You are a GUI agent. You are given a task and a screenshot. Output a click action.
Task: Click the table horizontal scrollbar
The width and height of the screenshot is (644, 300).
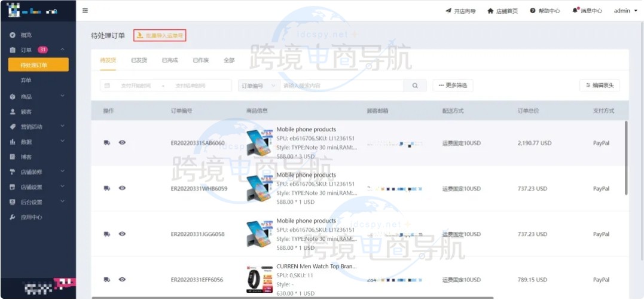point(293,298)
